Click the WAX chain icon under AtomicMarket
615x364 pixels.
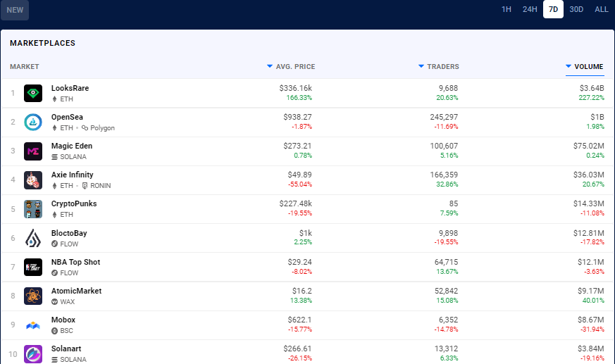(54, 302)
